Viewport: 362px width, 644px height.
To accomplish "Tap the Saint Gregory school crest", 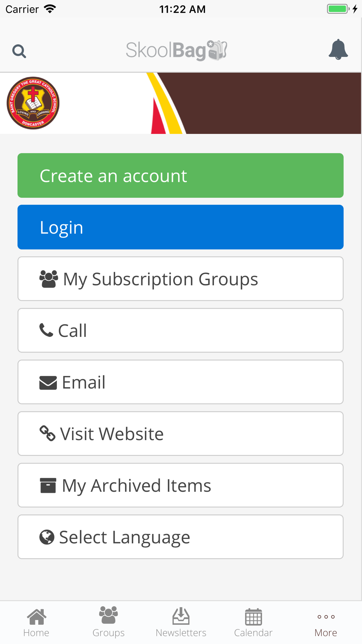I will tap(33, 103).
